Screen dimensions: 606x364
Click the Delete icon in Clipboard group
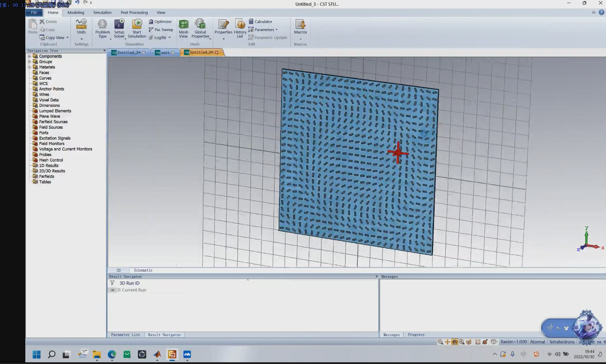coord(42,22)
